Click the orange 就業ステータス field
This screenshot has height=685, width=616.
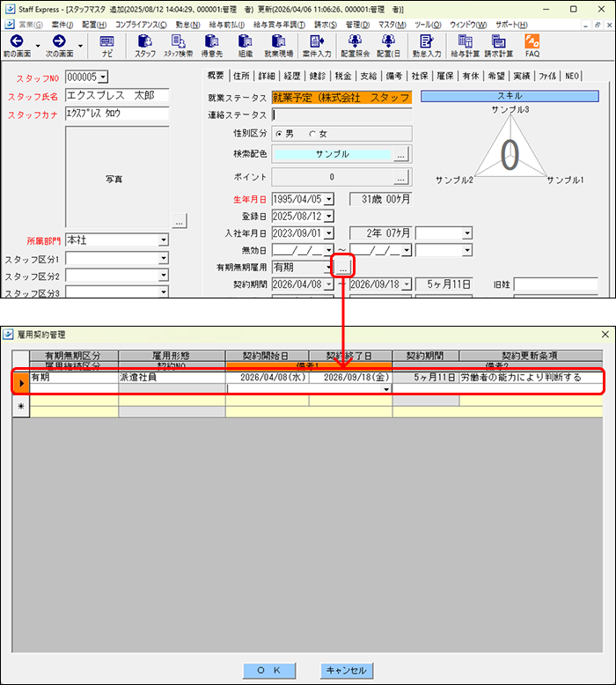[341, 98]
